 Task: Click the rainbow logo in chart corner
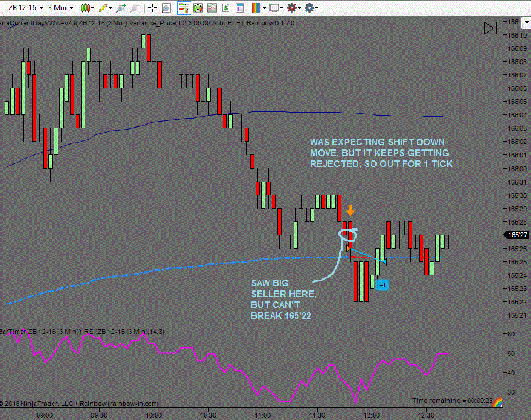(x=498, y=402)
